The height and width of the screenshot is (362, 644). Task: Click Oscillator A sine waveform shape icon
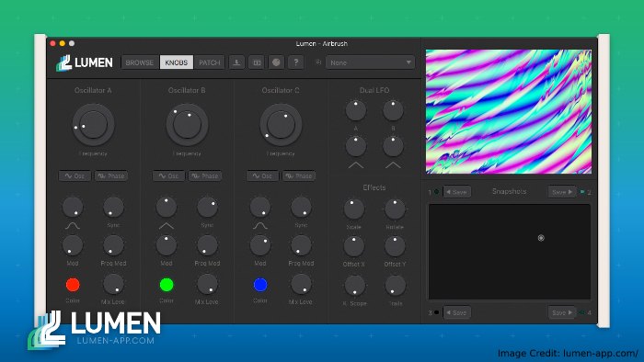click(73, 226)
